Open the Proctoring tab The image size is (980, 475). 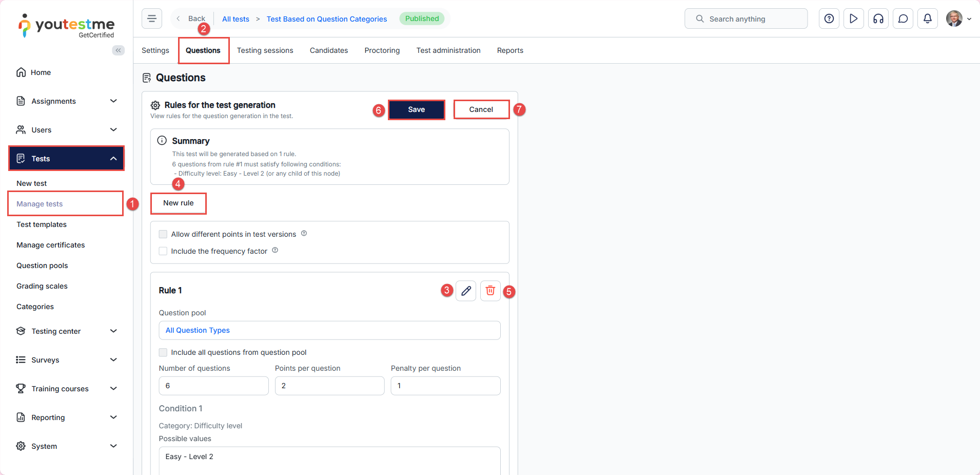coord(382,50)
